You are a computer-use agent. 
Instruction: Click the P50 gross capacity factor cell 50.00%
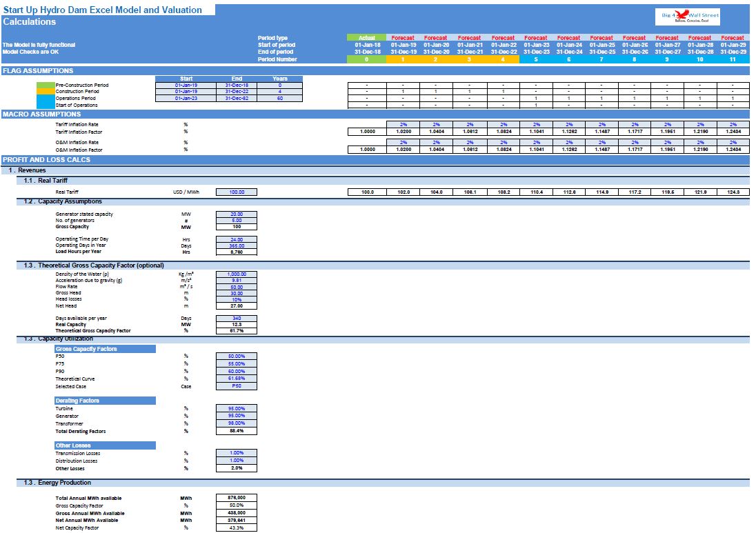[236, 356]
